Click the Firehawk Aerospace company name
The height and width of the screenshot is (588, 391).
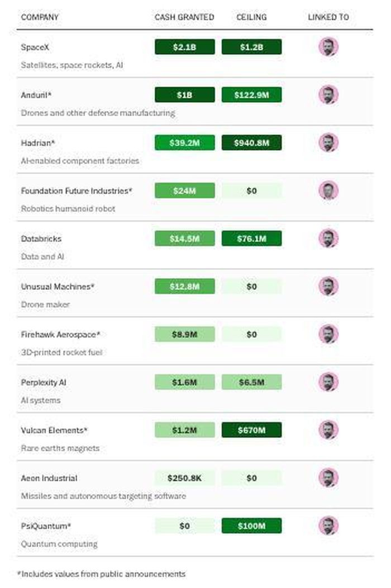pyautogui.click(x=60, y=334)
